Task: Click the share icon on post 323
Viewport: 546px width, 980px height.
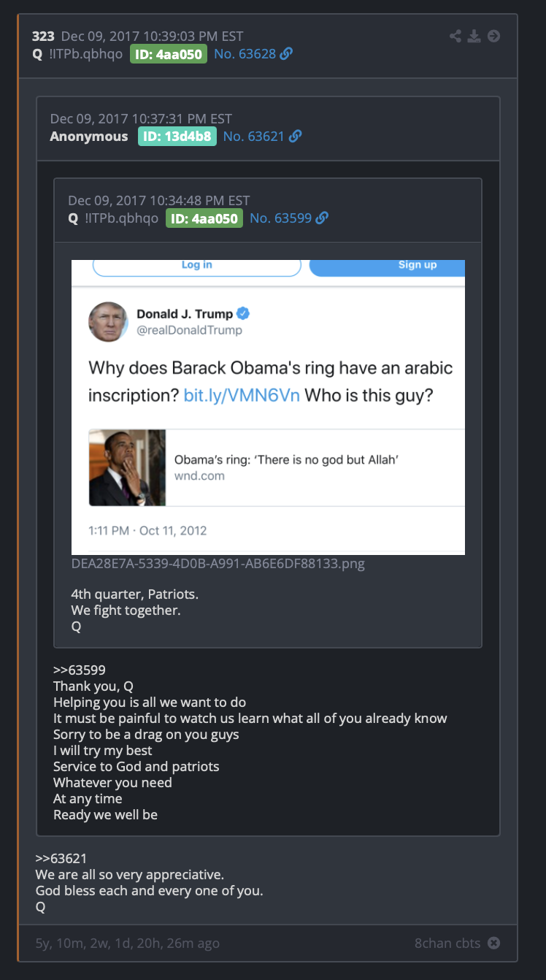Action: (455, 36)
